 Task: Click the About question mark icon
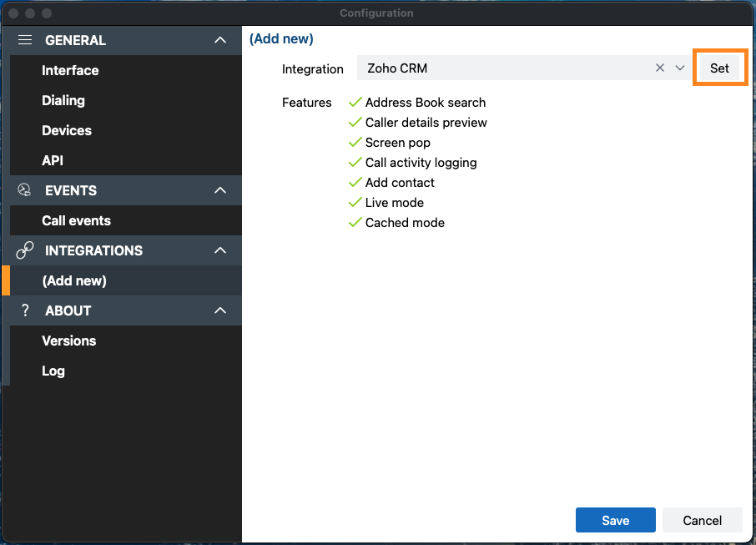25,310
